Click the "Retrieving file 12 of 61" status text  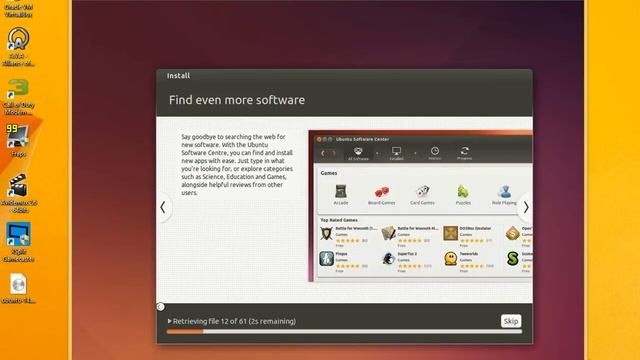[x=234, y=321]
